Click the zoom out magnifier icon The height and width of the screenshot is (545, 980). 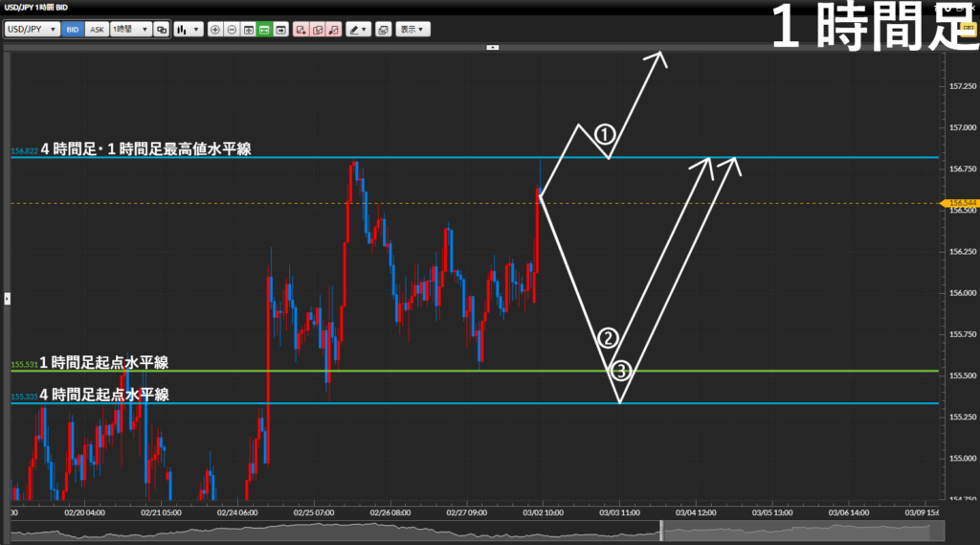232,30
